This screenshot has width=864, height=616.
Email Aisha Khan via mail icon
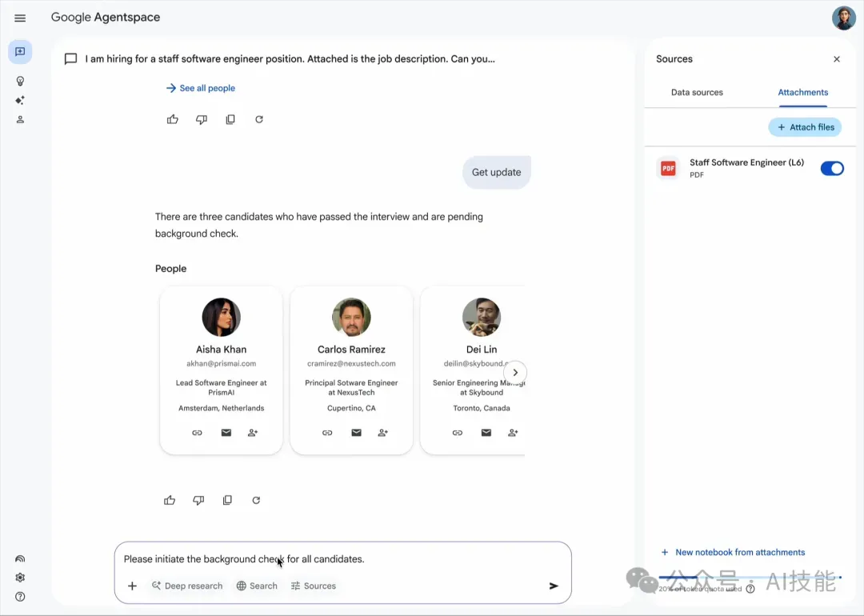pyautogui.click(x=226, y=433)
